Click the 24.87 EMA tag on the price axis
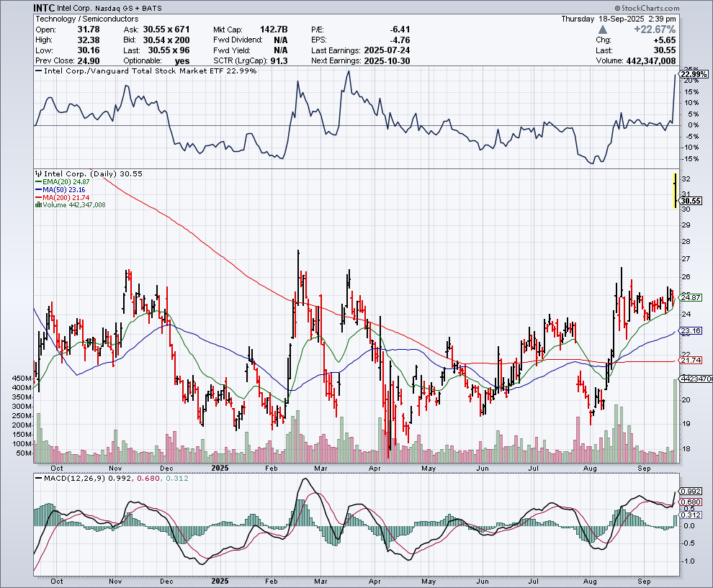The width and height of the screenshot is (713, 588). (691, 298)
